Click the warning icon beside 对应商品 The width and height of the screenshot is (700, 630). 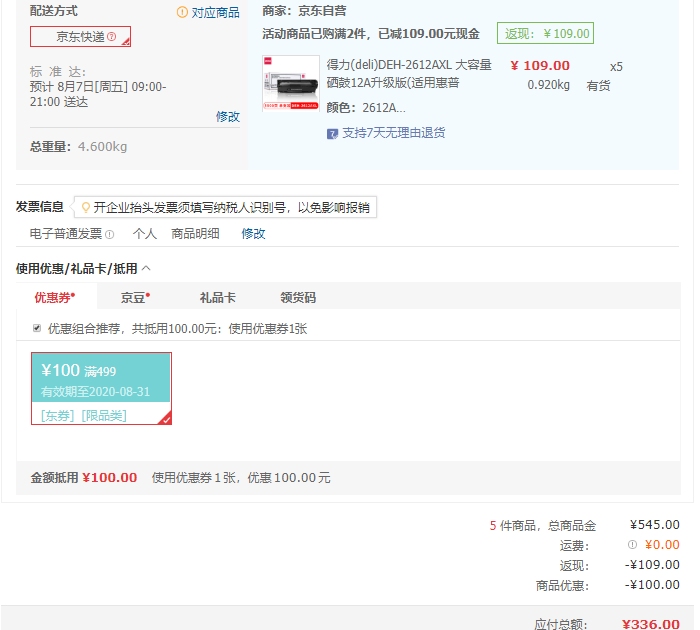(182, 12)
